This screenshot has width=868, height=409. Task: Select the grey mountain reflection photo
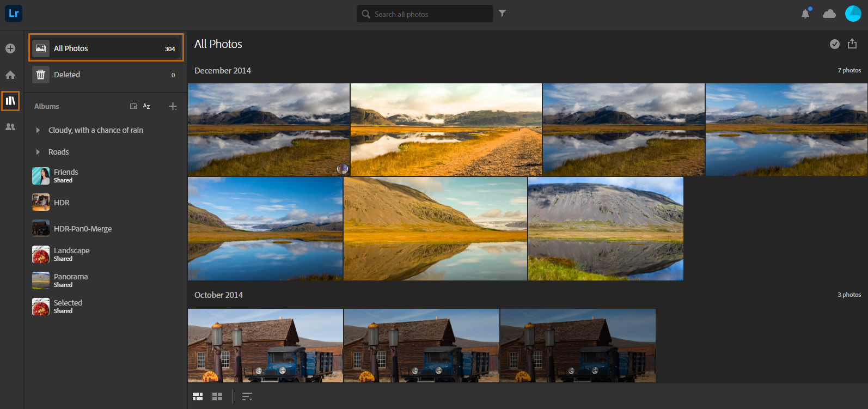click(x=606, y=229)
